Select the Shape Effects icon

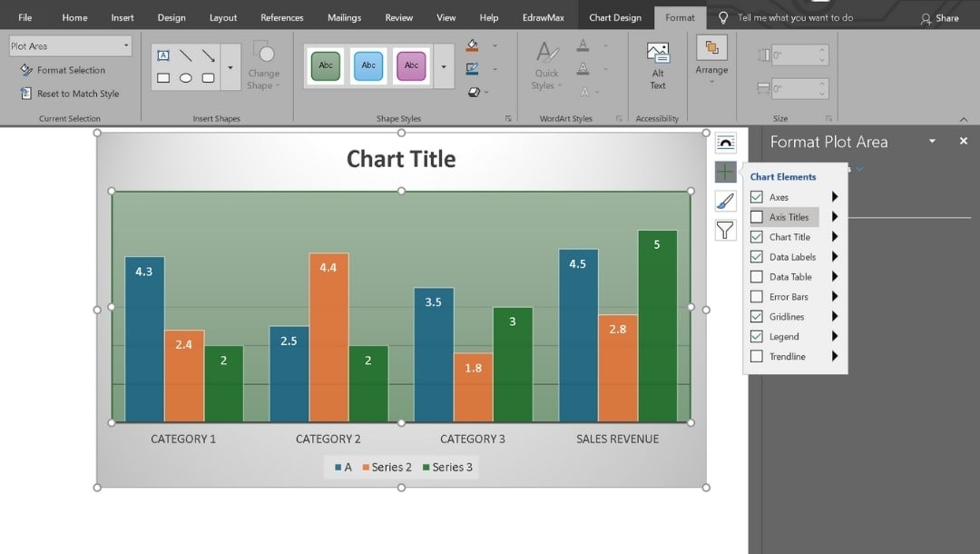click(x=473, y=91)
